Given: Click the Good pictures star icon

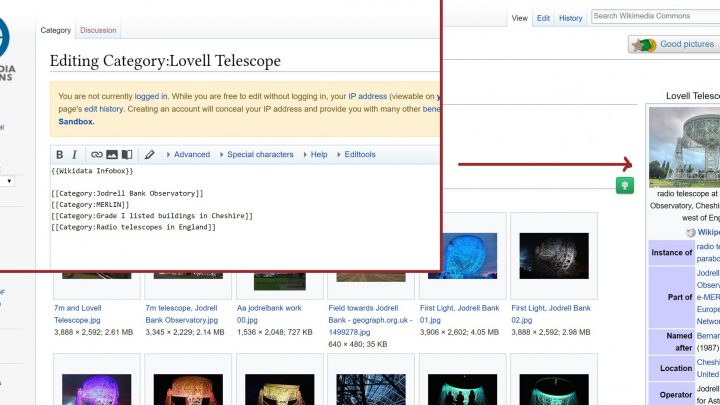Looking at the screenshot, I should tap(645, 45).
